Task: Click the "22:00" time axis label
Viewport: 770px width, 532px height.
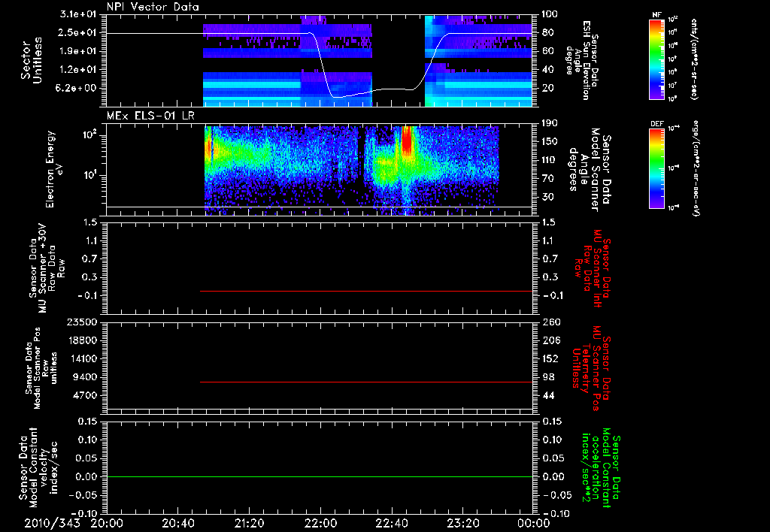Action: 320,523
